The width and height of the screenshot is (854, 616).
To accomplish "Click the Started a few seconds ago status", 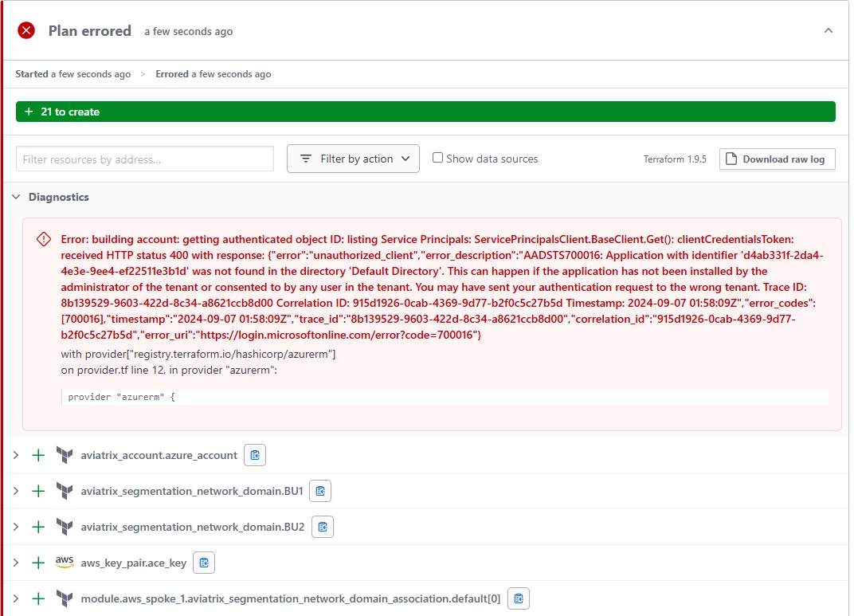I will click(x=73, y=74).
